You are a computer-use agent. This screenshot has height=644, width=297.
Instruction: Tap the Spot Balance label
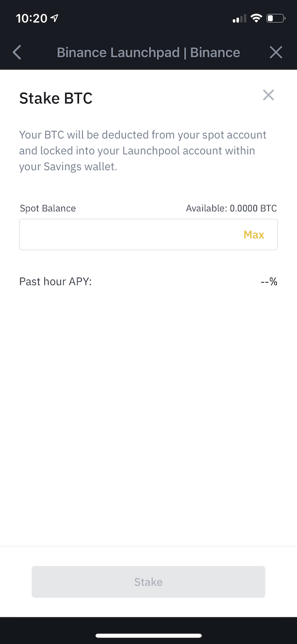[x=48, y=208]
